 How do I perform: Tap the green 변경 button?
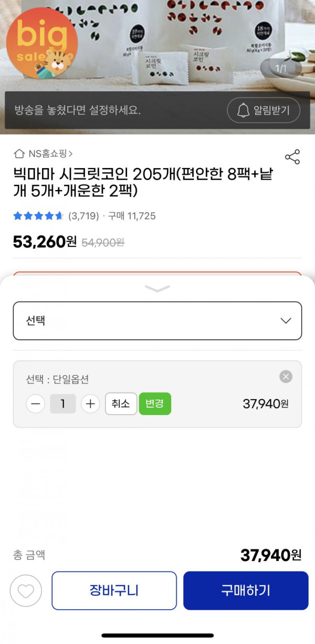point(155,404)
